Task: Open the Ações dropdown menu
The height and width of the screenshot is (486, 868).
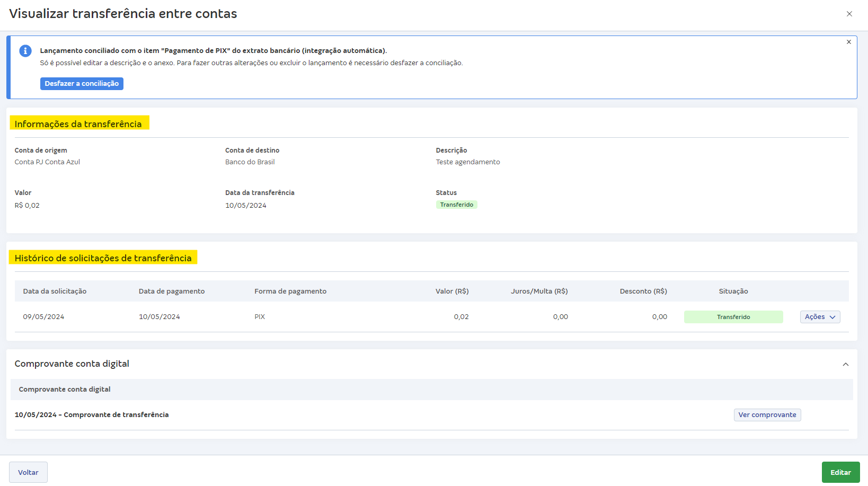Action: [x=819, y=317]
